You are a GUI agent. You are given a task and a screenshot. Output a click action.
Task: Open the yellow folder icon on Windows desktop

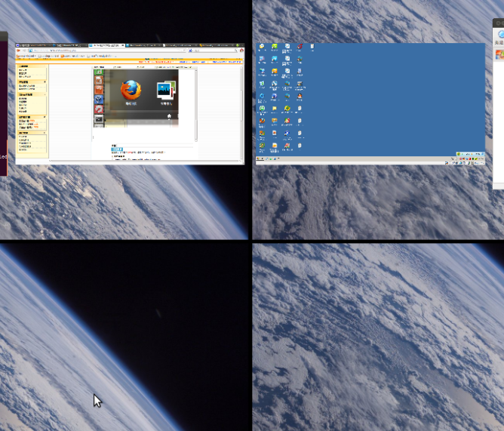pyautogui.click(x=274, y=109)
